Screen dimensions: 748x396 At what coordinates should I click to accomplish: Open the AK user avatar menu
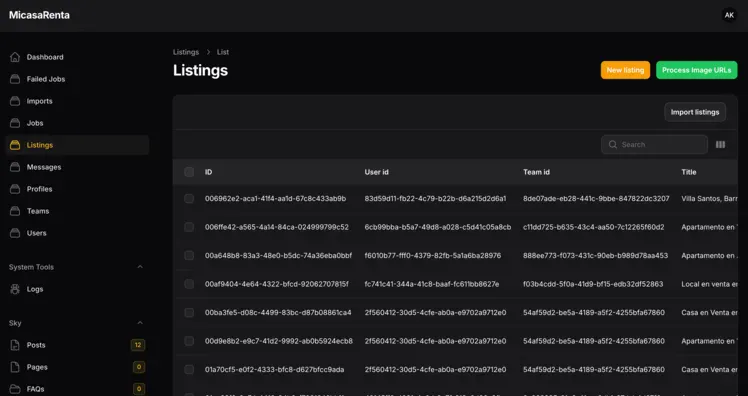(729, 15)
